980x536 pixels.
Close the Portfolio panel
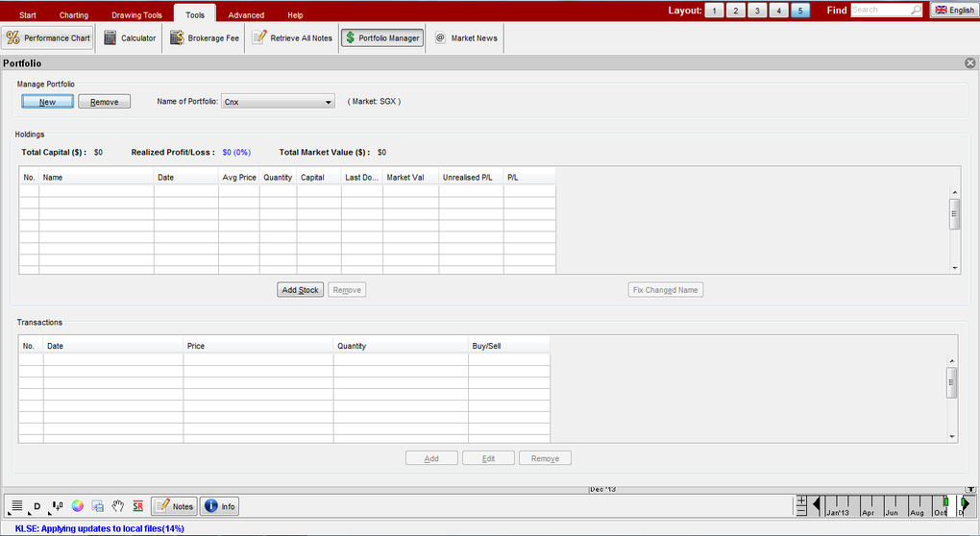coord(970,63)
